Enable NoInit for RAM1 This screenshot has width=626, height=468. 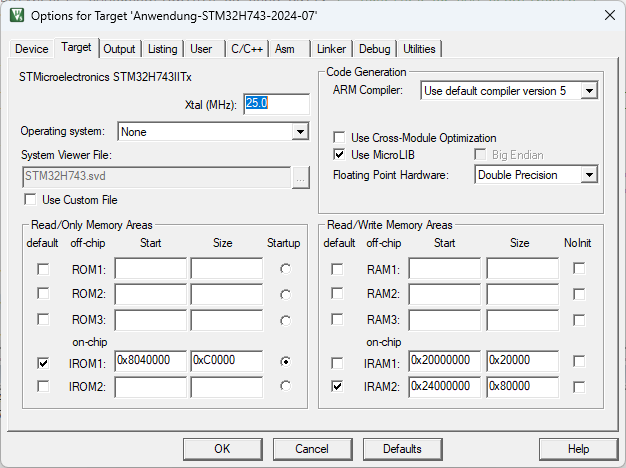tap(579, 268)
